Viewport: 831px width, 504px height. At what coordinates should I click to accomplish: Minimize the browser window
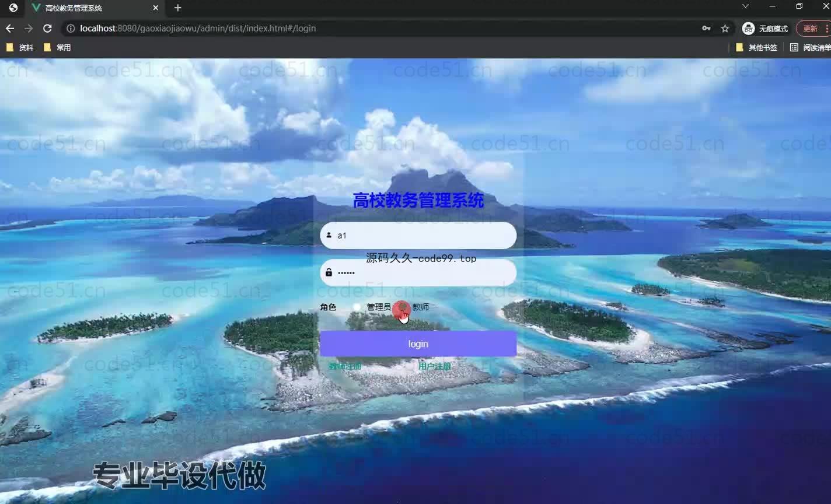point(773,6)
